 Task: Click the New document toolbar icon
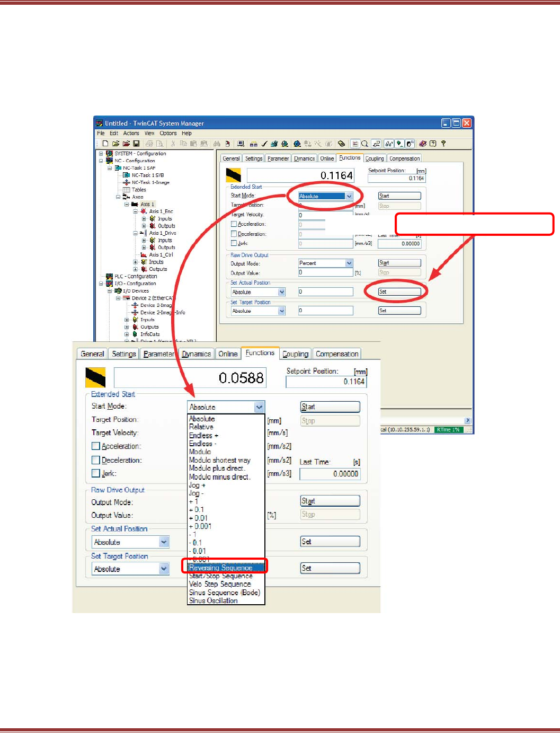click(x=105, y=143)
